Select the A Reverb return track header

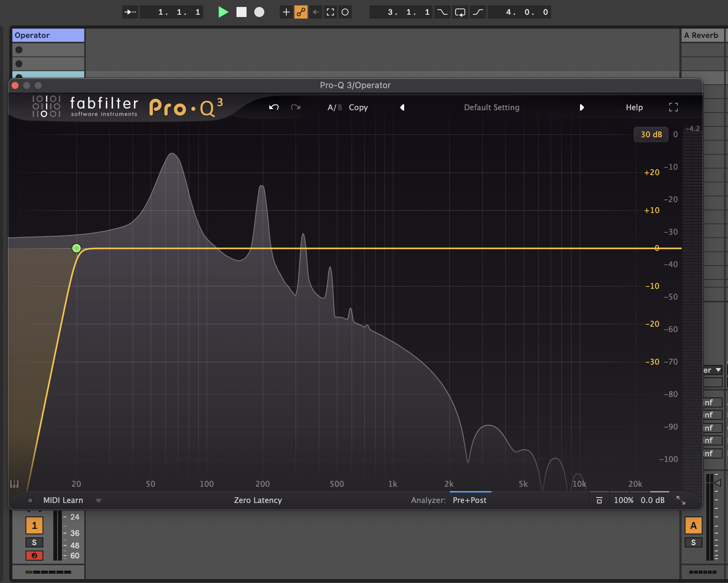click(702, 35)
